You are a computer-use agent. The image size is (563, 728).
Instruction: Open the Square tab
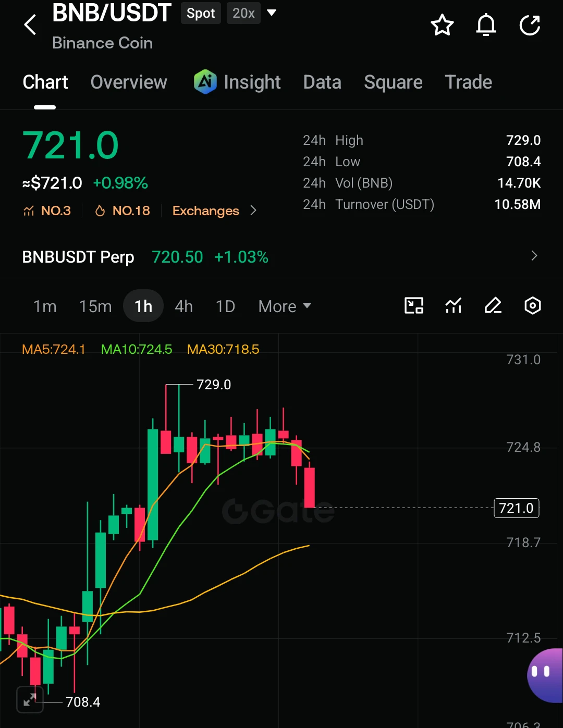pos(393,82)
